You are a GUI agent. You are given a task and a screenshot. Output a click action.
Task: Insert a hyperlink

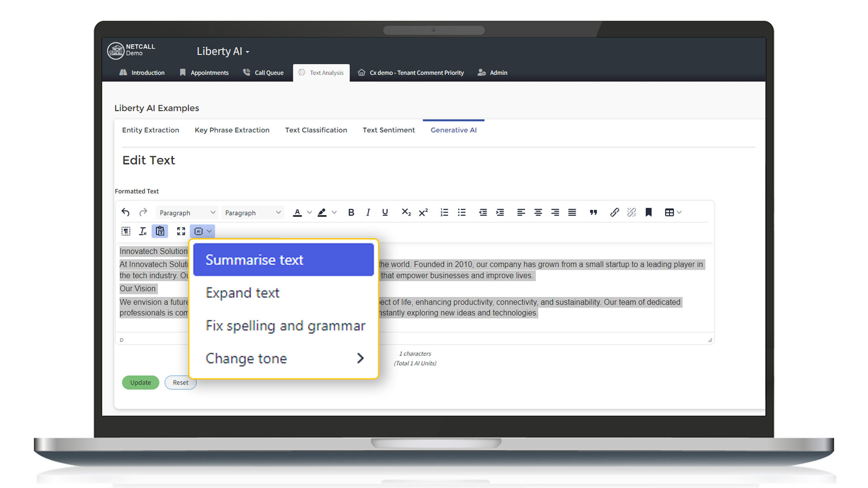click(x=614, y=212)
